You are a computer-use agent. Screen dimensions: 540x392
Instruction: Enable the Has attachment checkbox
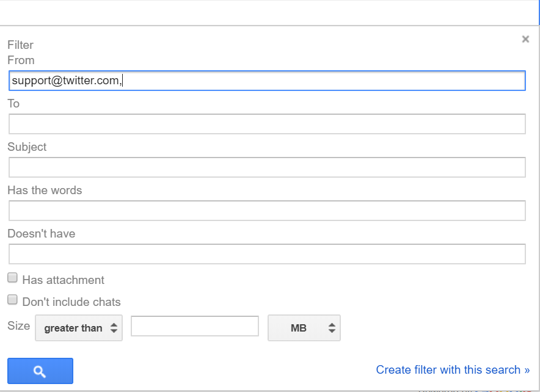[12, 278]
